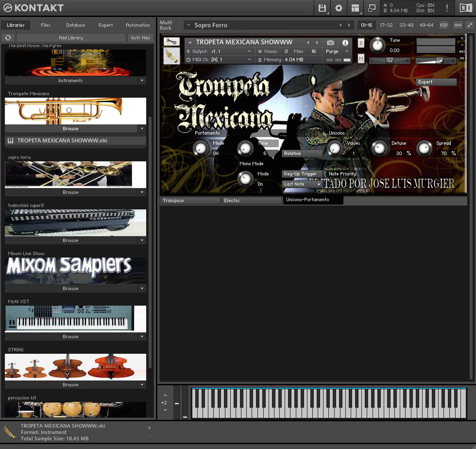The image size is (476, 449).
Task: Open the Last Note priority dropdown
Action: pos(302,184)
